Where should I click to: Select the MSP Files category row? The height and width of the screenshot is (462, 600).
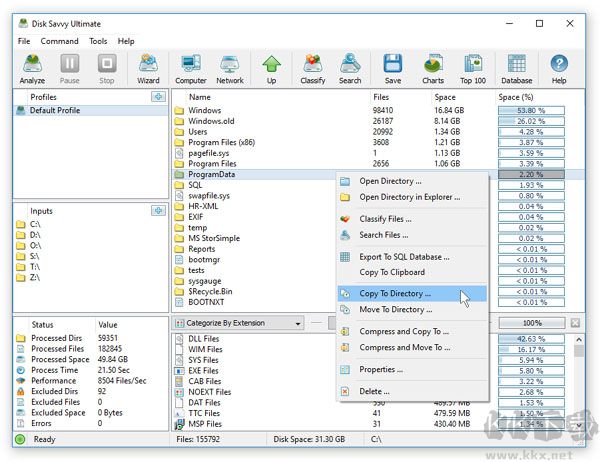(373, 424)
